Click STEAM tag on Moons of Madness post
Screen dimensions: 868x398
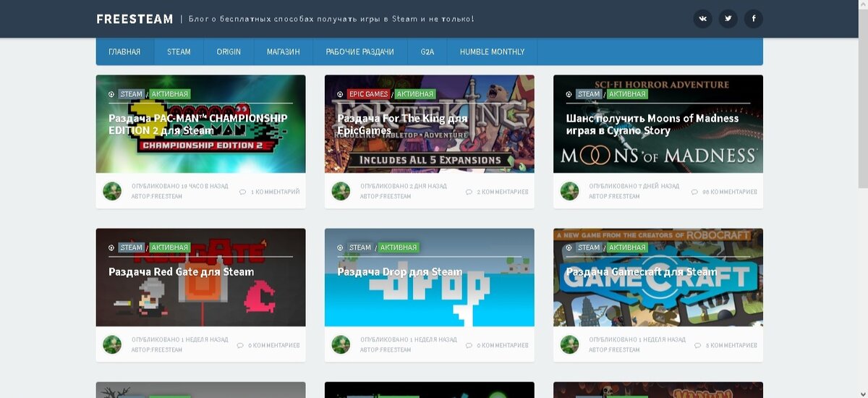[x=589, y=94]
